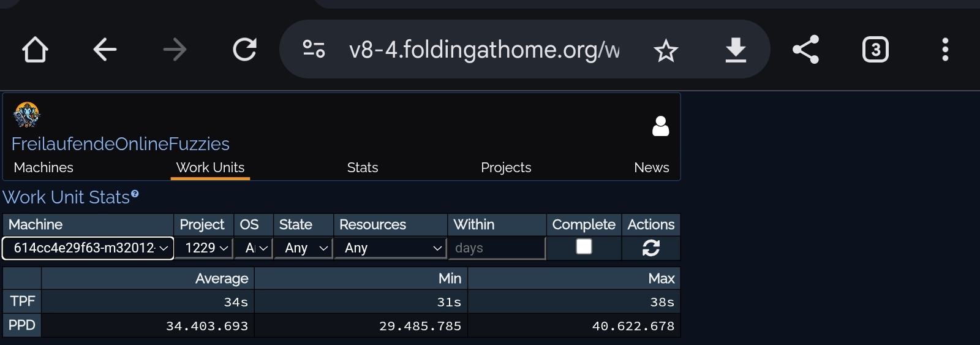The image size is (980, 345).
Task: Open the OS filter dropdown
Action: [x=254, y=248]
